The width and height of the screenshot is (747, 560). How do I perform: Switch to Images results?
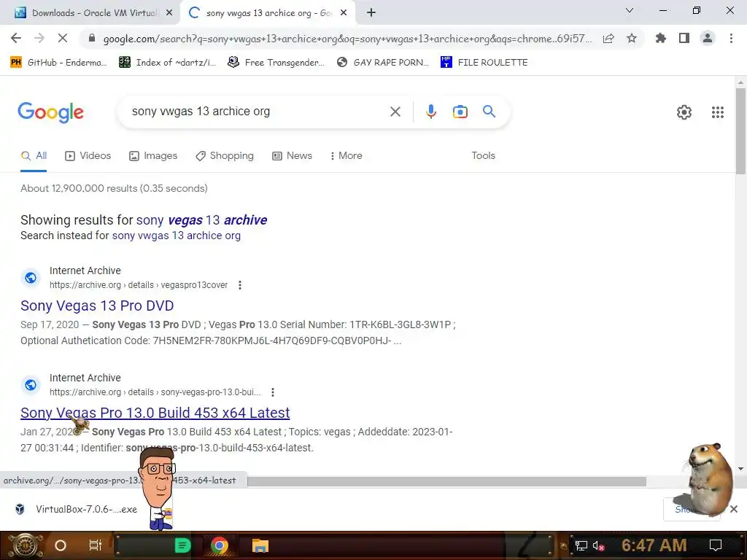(153, 156)
